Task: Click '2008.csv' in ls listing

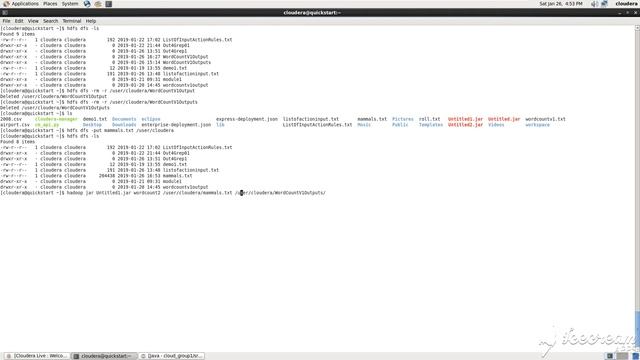Action: pos(11,119)
